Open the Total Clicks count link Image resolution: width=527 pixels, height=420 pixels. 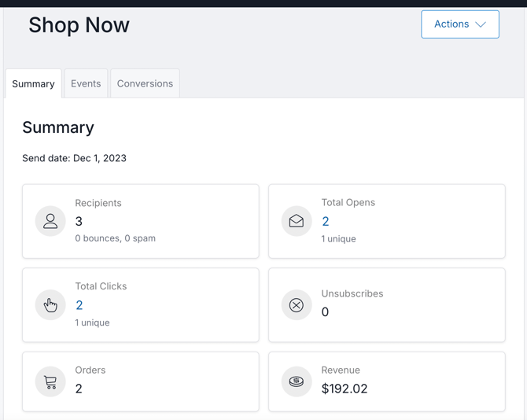point(79,305)
